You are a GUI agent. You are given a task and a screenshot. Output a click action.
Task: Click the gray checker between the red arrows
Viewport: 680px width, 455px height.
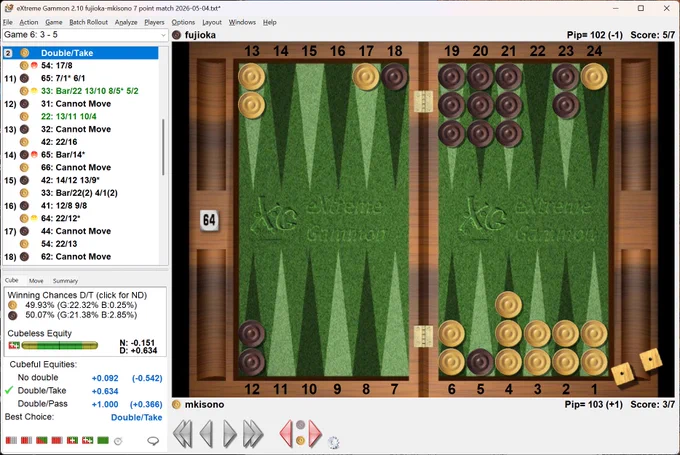[x=300, y=425]
